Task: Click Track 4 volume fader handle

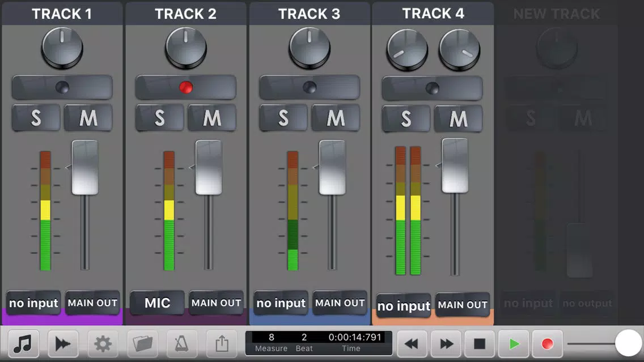Action: (455, 165)
